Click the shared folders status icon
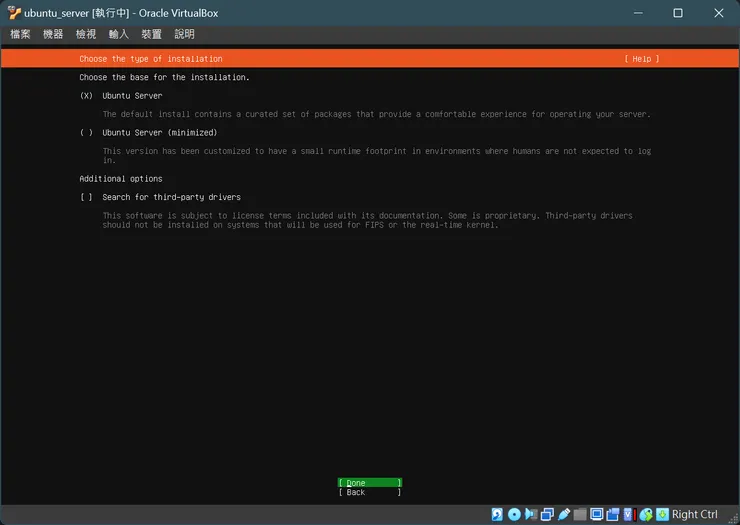This screenshot has width=740, height=525. pos(580,514)
